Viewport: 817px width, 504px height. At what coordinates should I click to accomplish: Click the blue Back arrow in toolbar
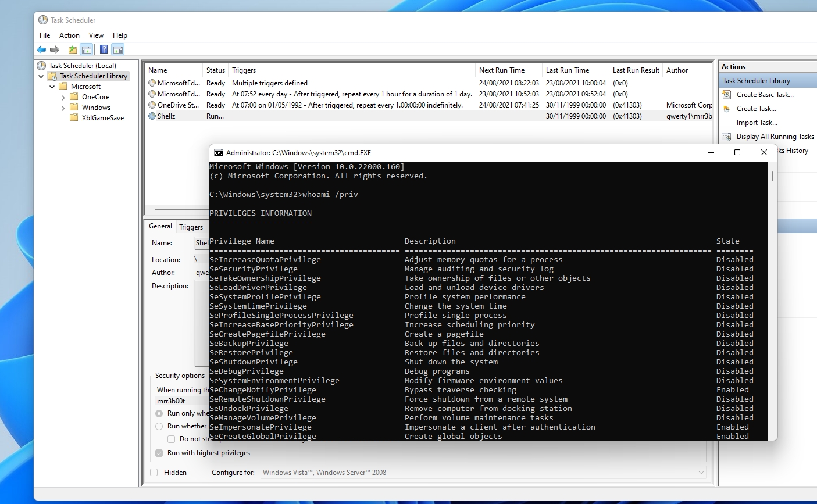pos(41,50)
